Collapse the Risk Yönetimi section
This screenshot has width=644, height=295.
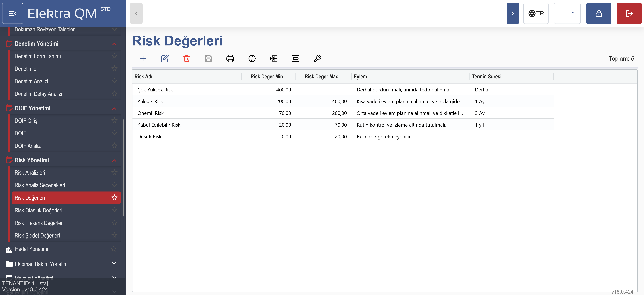point(114,160)
